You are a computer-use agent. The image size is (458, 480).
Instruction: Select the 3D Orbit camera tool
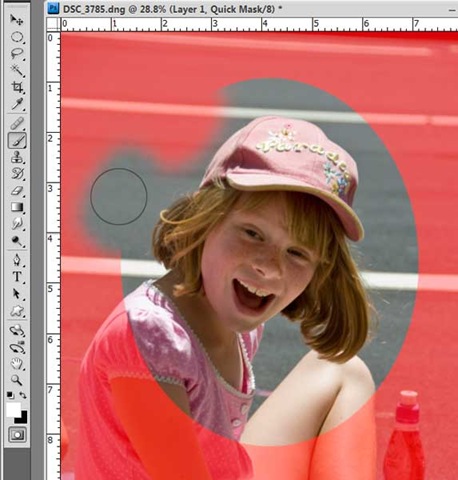tap(17, 348)
